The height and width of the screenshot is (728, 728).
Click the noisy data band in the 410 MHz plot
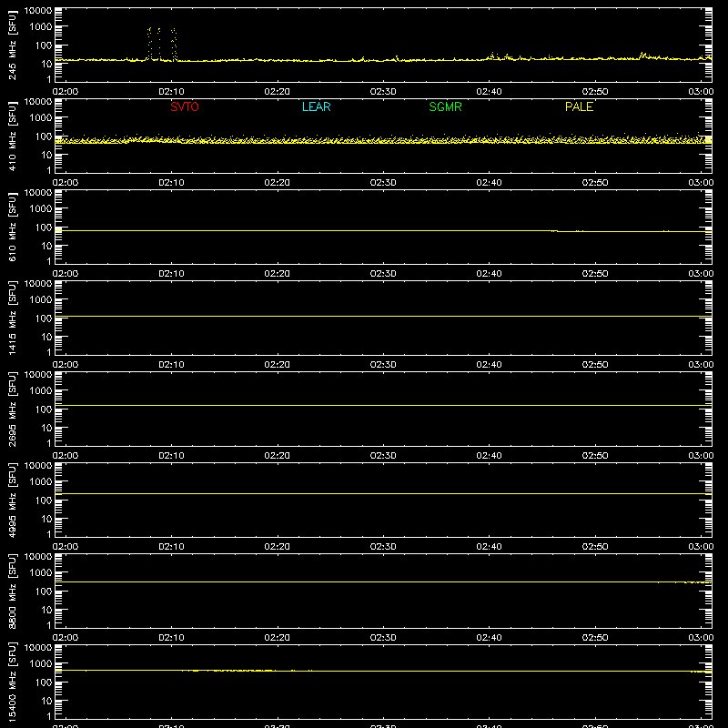383,139
